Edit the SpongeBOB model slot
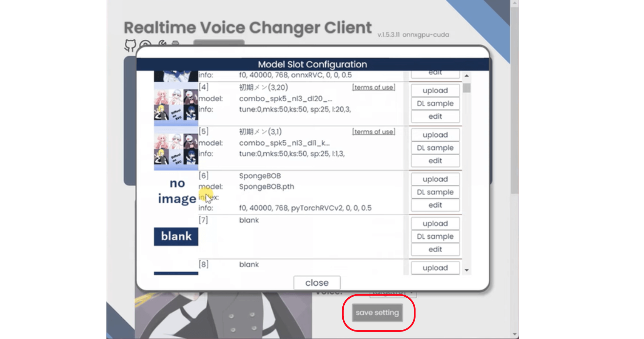This screenshot has width=644, height=339. [435, 205]
